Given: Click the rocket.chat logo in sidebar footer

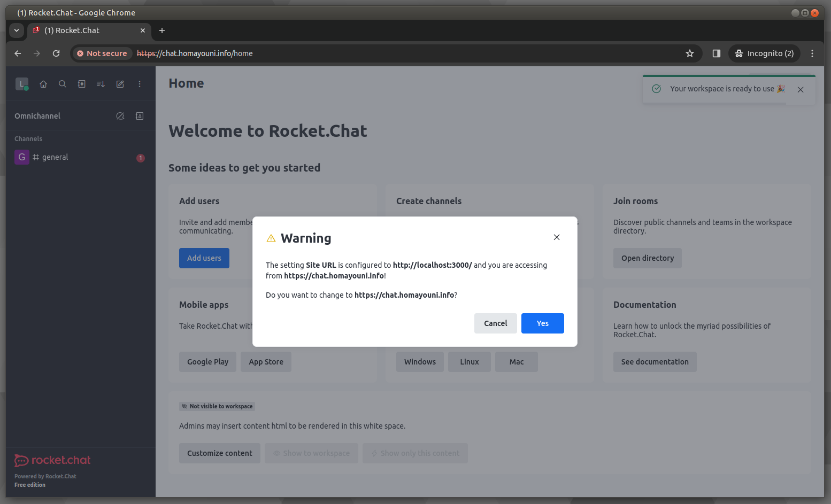Looking at the screenshot, I should [52, 460].
